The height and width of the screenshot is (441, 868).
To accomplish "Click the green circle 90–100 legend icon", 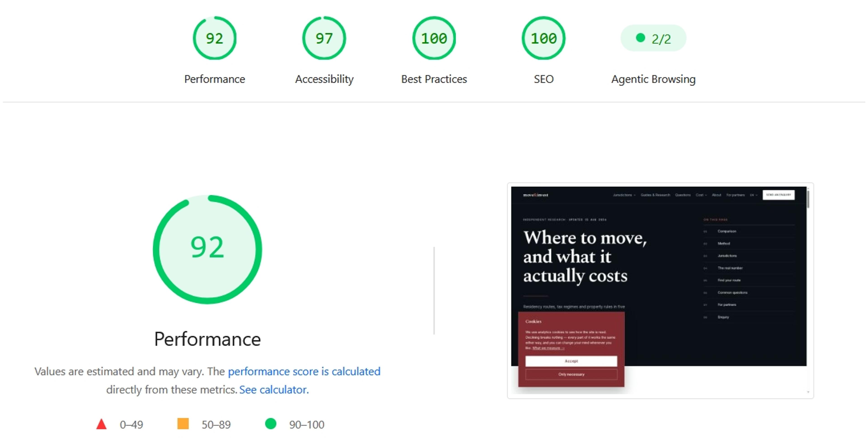I will (271, 423).
